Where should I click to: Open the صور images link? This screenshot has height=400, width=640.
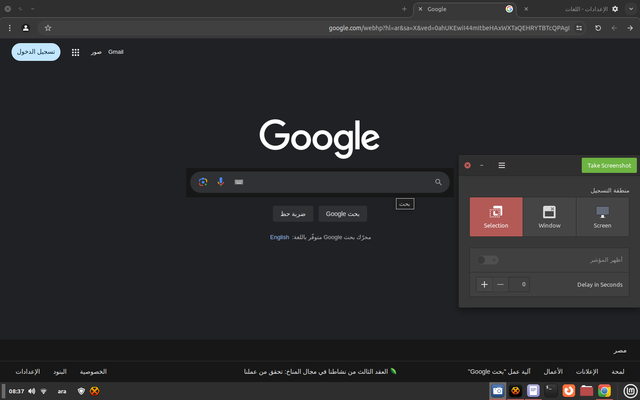[x=96, y=52]
